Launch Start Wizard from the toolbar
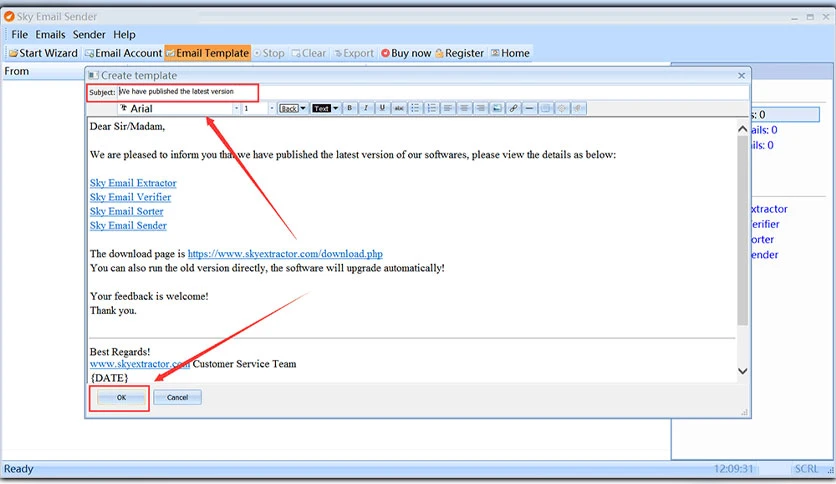 tap(43, 53)
